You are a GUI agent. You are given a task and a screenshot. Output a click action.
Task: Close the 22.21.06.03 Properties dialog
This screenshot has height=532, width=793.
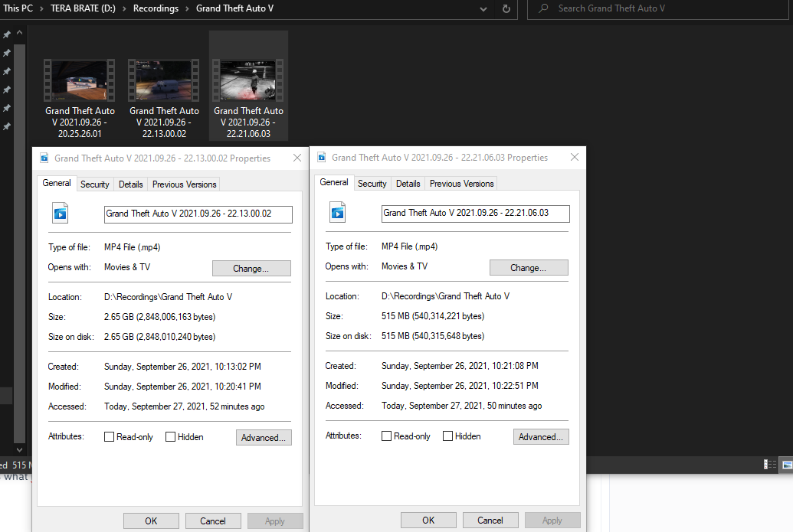(x=575, y=157)
